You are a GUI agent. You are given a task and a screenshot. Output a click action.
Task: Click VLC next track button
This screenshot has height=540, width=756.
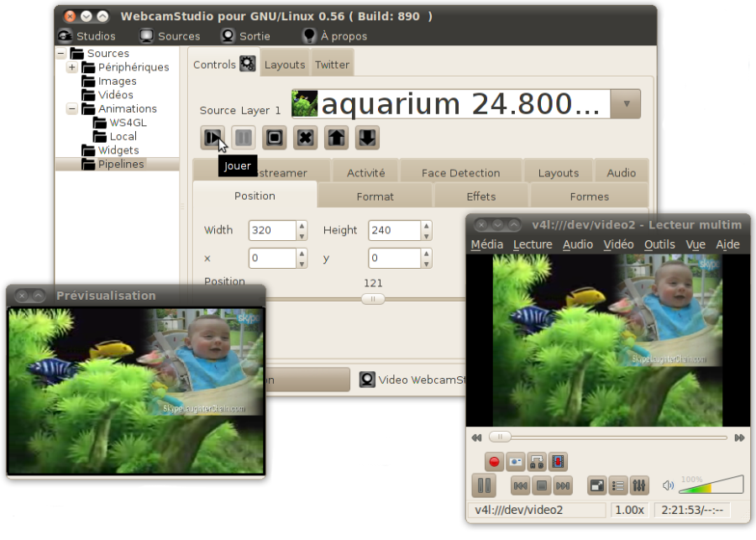click(563, 485)
